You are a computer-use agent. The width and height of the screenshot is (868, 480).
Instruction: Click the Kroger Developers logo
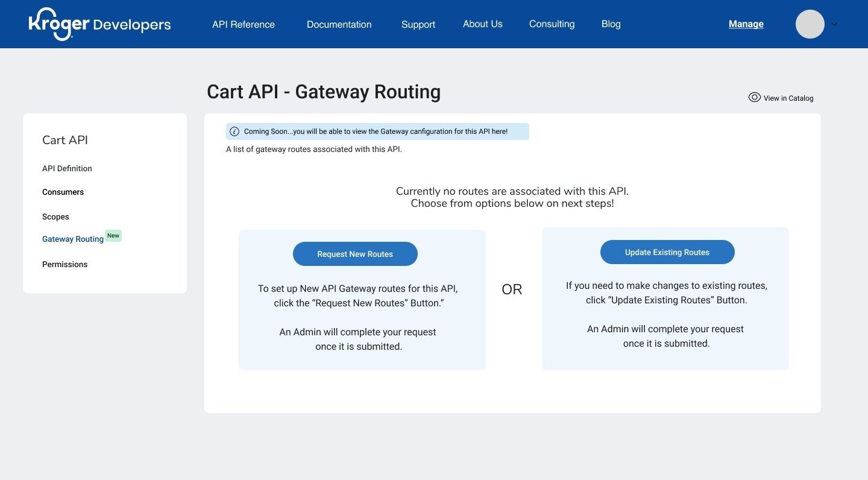coord(99,24)
